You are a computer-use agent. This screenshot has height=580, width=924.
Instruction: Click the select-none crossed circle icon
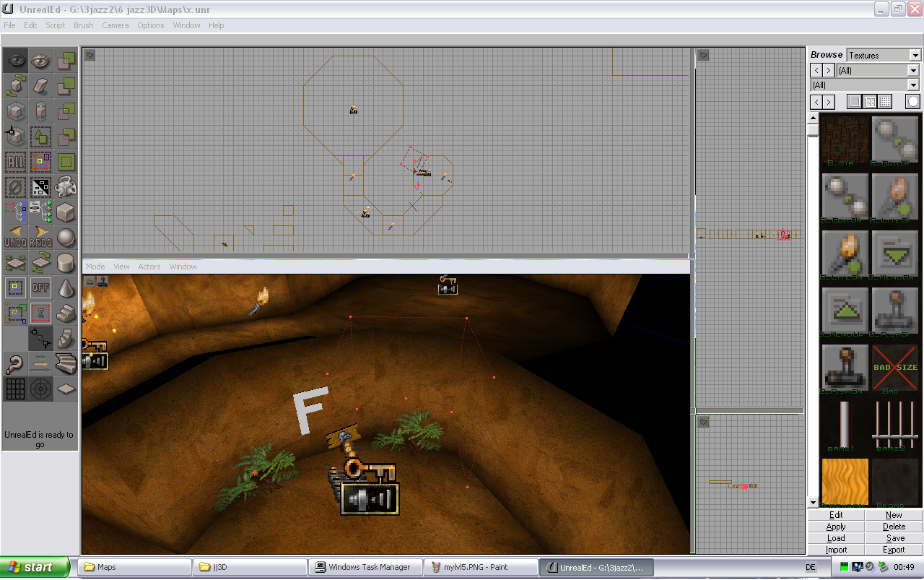pyautogui.click(x=16, y=187)
